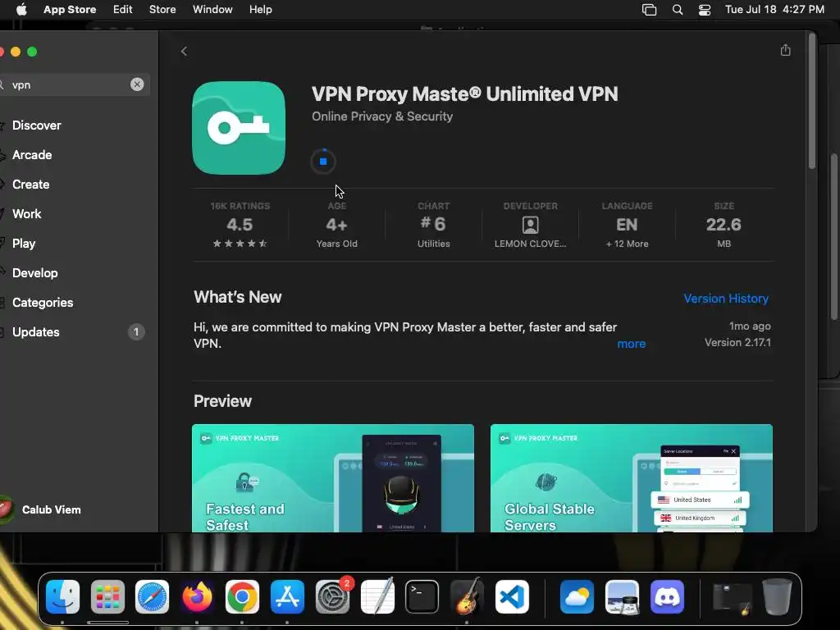Go back with the chevron arrow
The width and height of the screenshot is (840, 630).
click(184, 51)
